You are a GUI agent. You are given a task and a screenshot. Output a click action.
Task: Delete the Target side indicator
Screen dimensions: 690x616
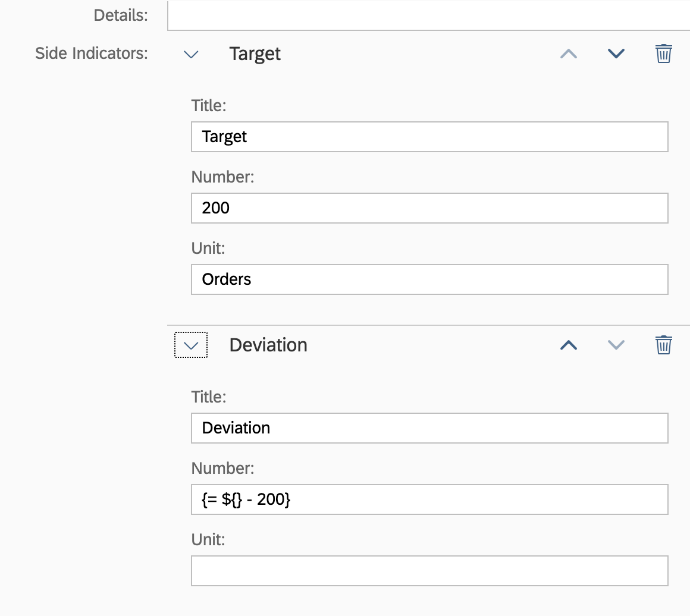(x=663, y=53)
